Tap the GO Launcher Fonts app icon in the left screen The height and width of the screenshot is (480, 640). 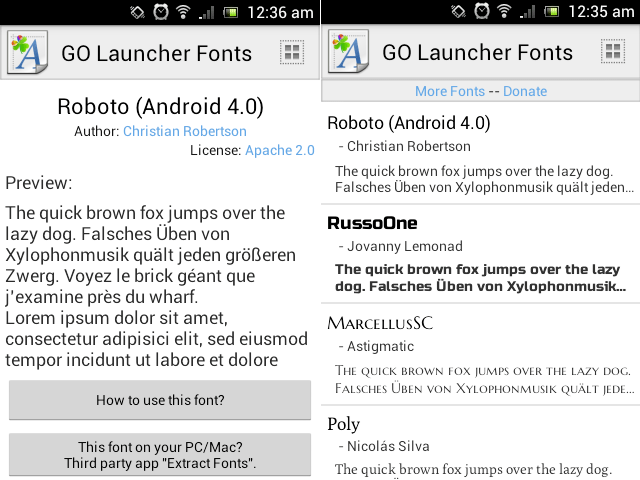(27, 53)
